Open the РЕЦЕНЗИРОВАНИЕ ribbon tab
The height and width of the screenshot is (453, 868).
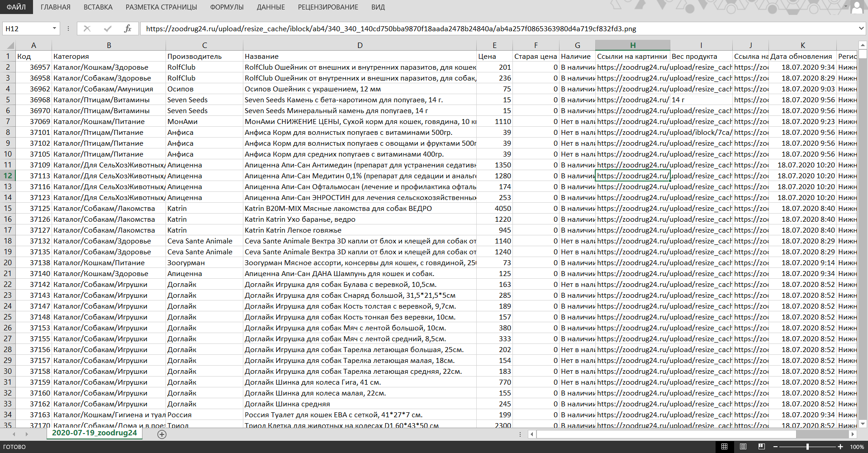coord(328,7)
